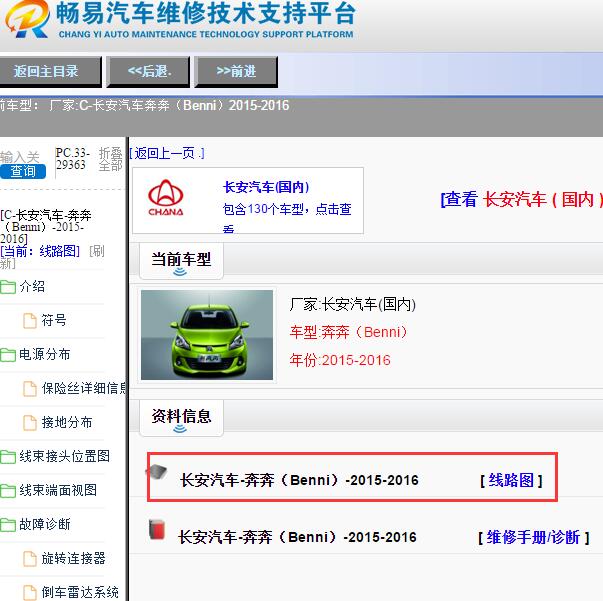
Task: Click 当前：线路图 link in sidebar
Action: [40, 251]
